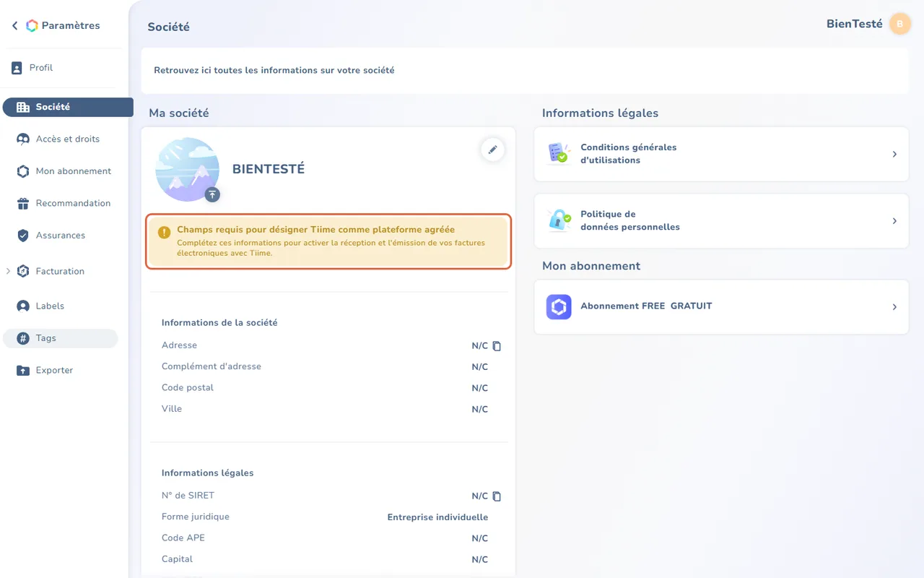Click the warning icon in the orange banner

(x=165, y=232)
